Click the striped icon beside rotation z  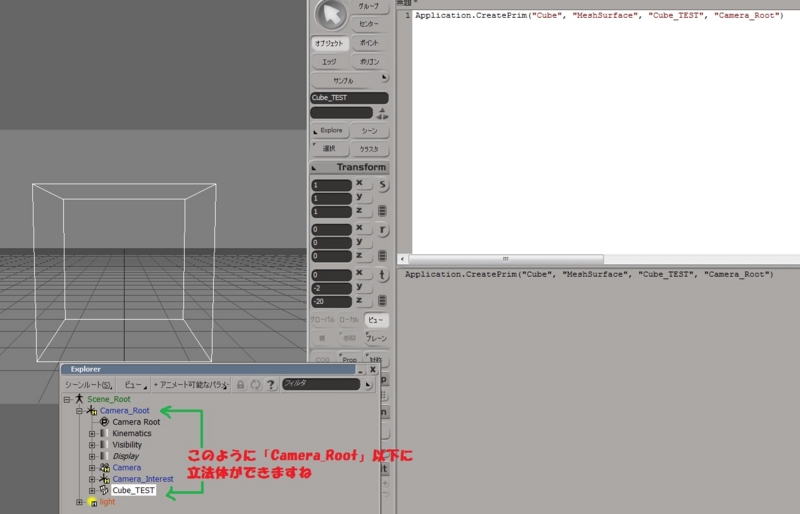tap(382, 256)
